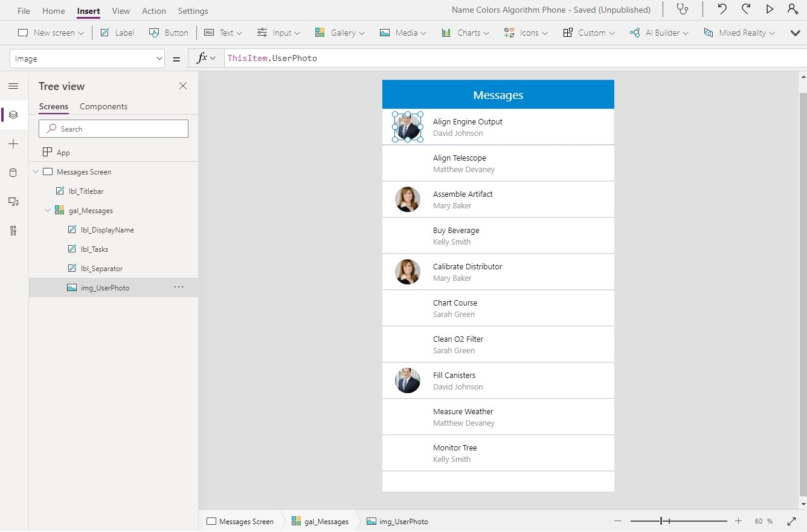Open the Advanced tools pane
807x532 pixels.
point(13,231)
